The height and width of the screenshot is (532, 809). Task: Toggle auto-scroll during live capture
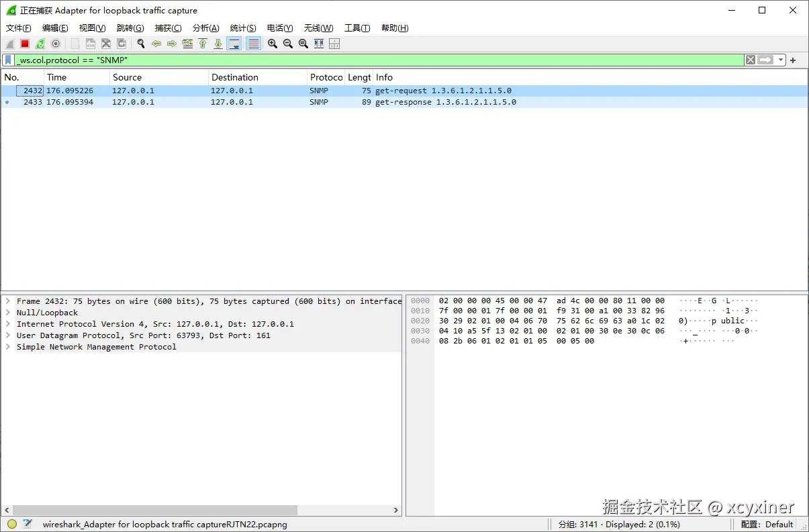click(234, 44)
